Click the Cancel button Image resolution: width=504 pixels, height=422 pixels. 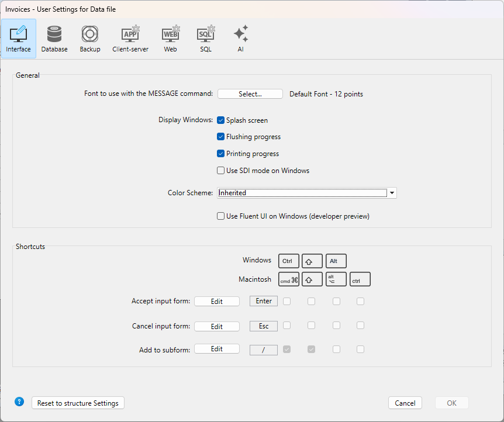tap(405, 403)
